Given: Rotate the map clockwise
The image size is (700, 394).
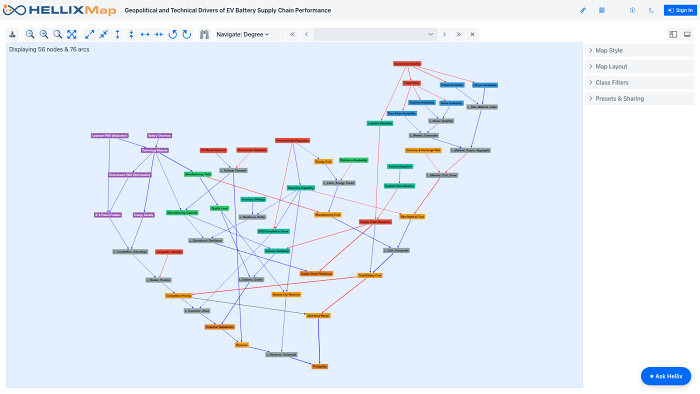Looking at the screenshot, I should pyautogui.click(x=187, y=34).
